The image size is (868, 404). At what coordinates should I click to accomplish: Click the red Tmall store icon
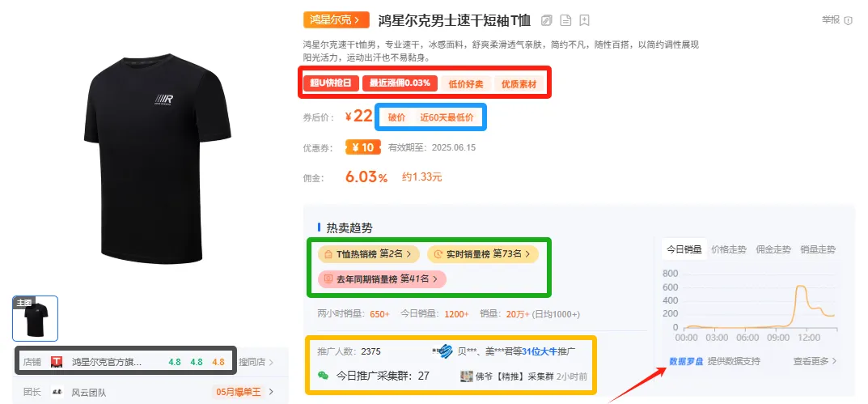pyautogui.click(x=57, y=363)
